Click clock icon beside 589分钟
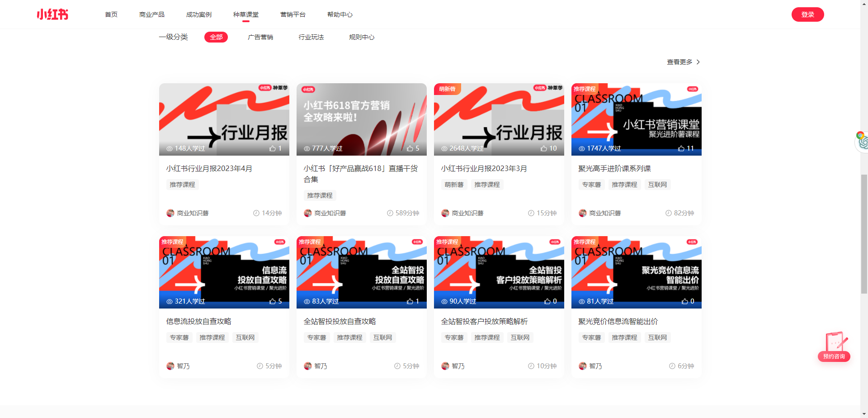 [x=390, y=213]
